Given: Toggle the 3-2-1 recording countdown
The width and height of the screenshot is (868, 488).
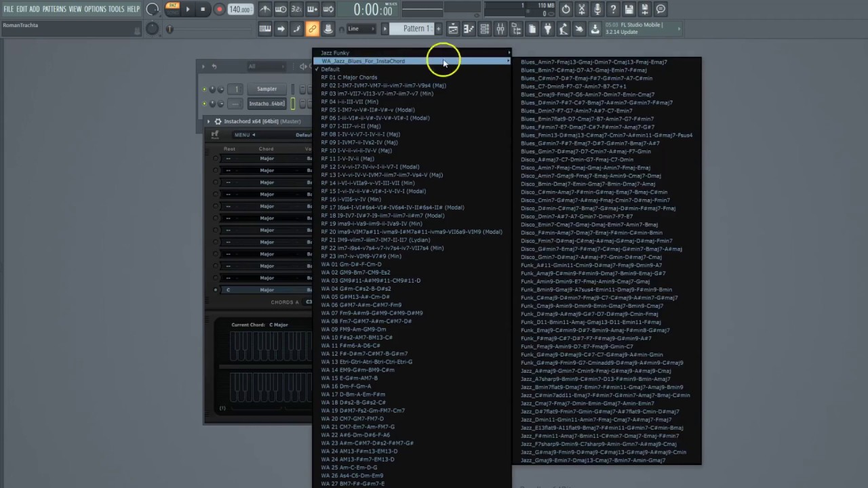Looking at the screenshot, I should tap(296, 9).
